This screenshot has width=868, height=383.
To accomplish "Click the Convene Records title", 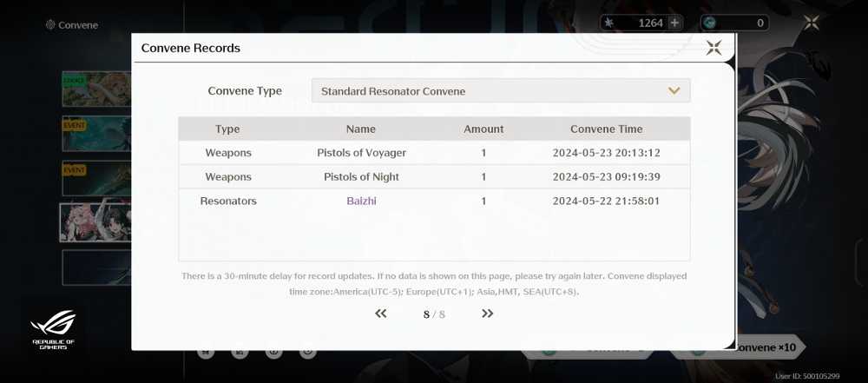I will 190,49.
